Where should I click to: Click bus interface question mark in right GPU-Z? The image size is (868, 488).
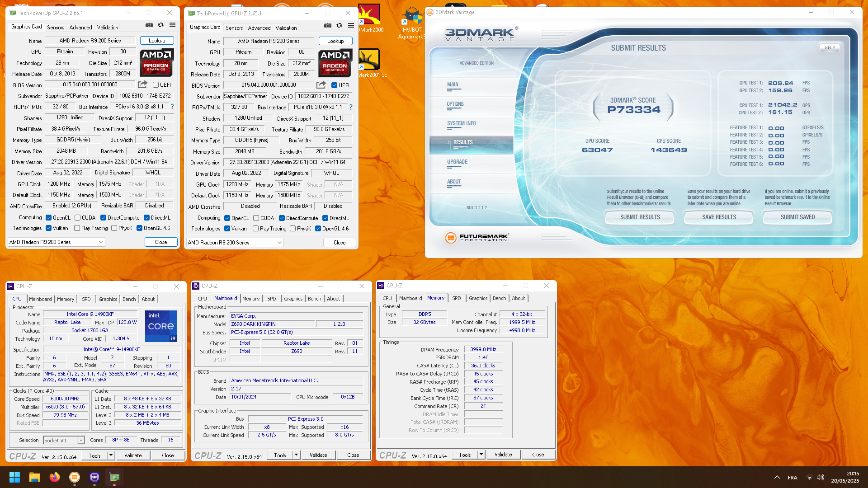pyautogui.click(x=350, y=107)
